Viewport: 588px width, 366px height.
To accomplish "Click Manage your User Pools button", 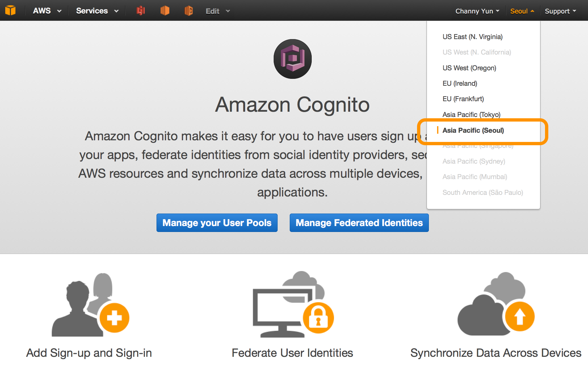I will point(217,223).
